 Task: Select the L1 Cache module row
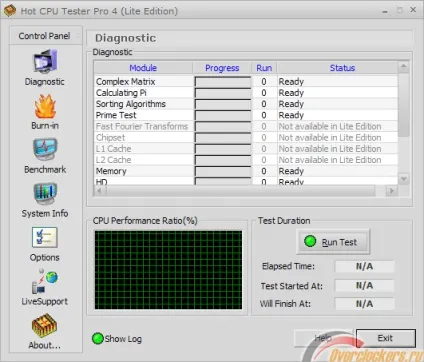coord(246,149)
